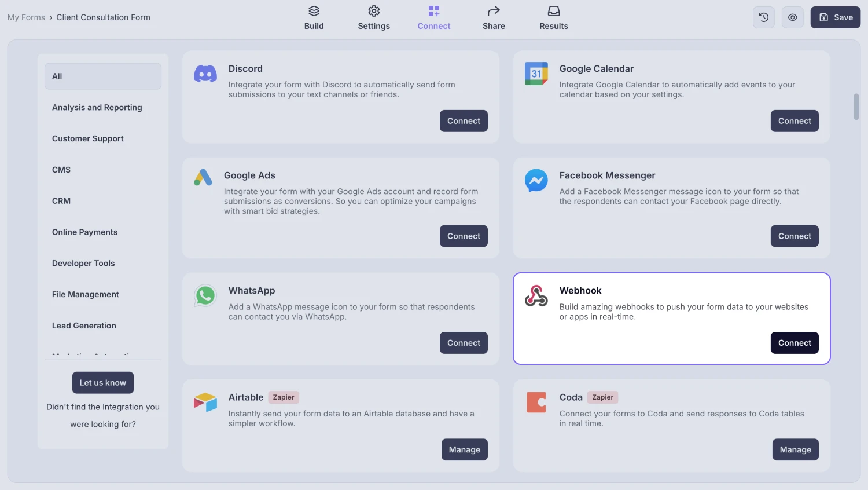Viewport: 868px width, 490px height.
Task: Manage the Airtable integration
Action: point(464,449)
